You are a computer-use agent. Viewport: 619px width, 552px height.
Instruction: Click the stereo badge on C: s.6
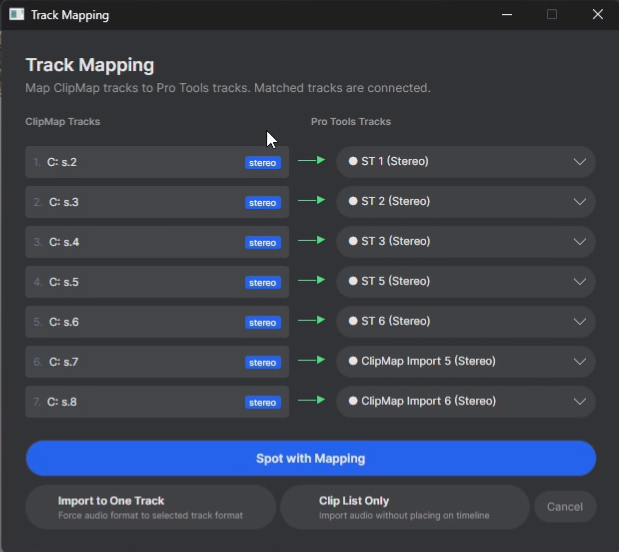coord(263,323)
